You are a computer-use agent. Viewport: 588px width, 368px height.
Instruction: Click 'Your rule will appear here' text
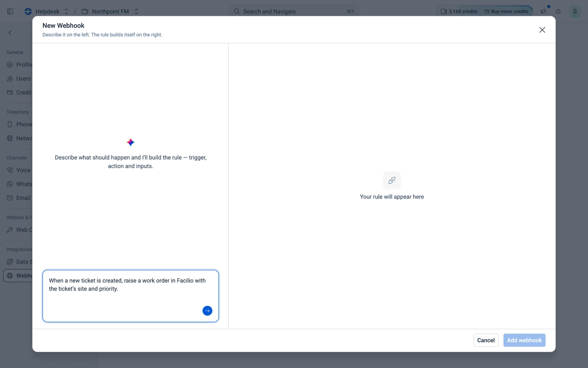392,197
